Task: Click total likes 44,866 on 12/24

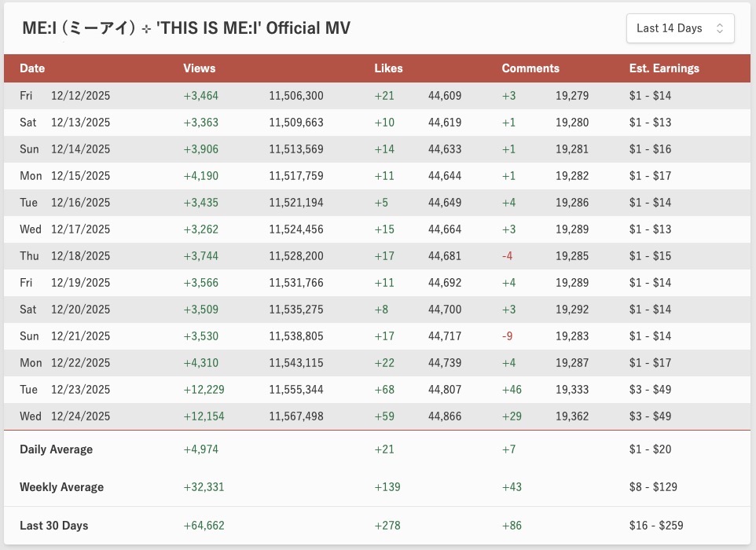Action: tap(445, 416)
